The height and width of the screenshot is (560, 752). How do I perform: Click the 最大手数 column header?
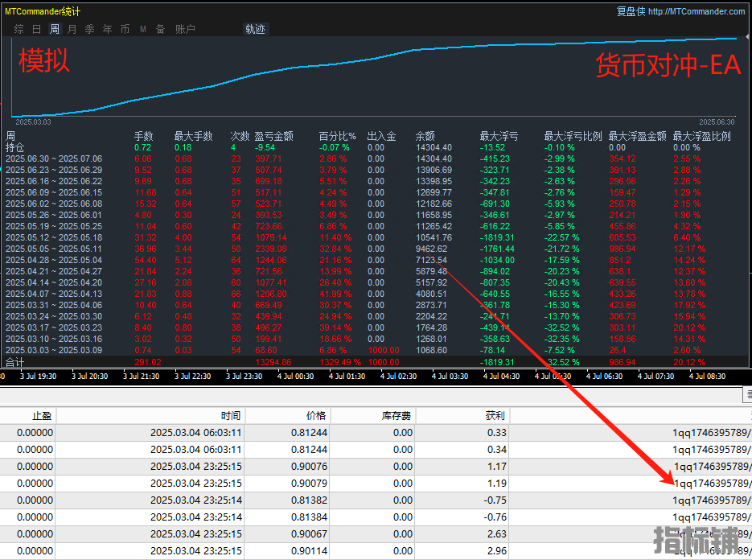193,136
